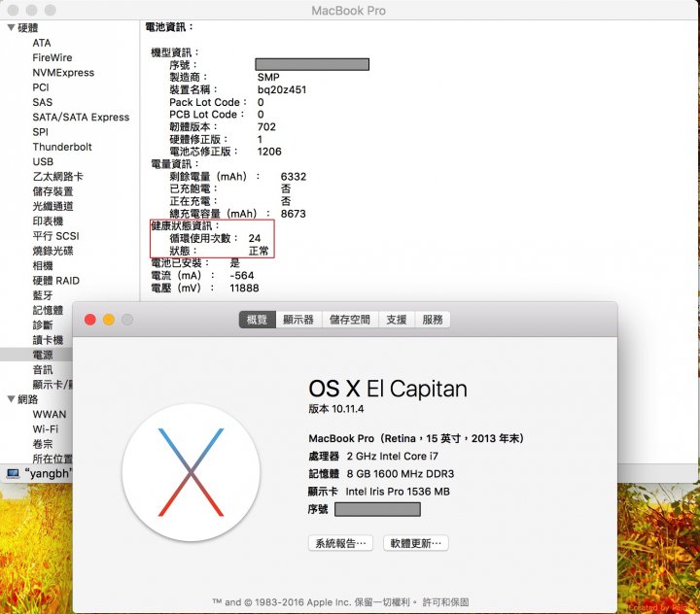Screen dimensions: 700x614
Task: Click the 總充電容量 value 8673
Action: tap(294, 214)
